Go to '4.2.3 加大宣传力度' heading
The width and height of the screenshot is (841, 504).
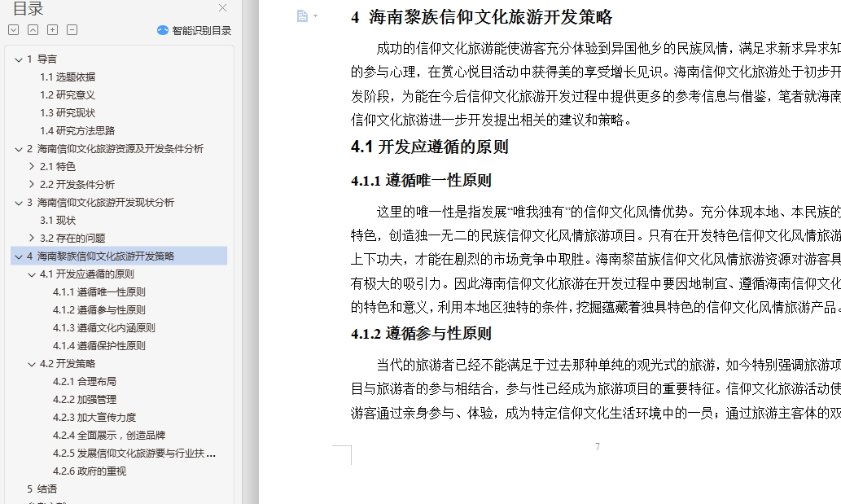94,417
